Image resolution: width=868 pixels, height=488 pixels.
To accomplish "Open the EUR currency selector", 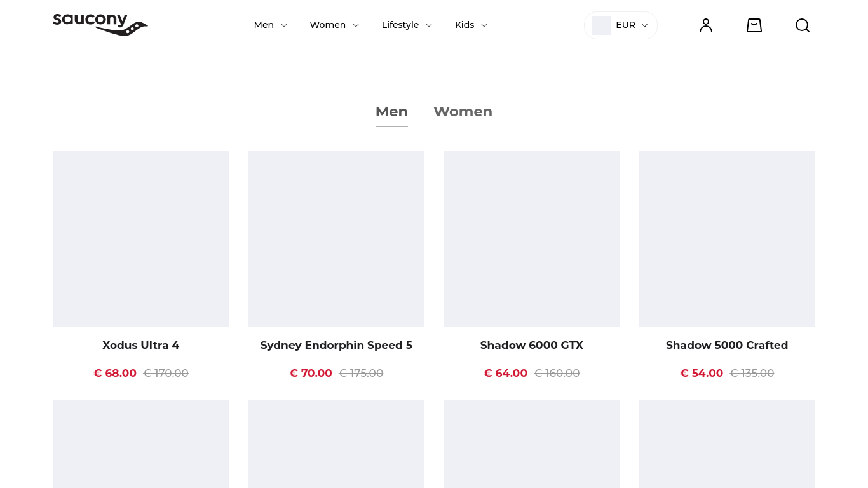I will point(621,25).
